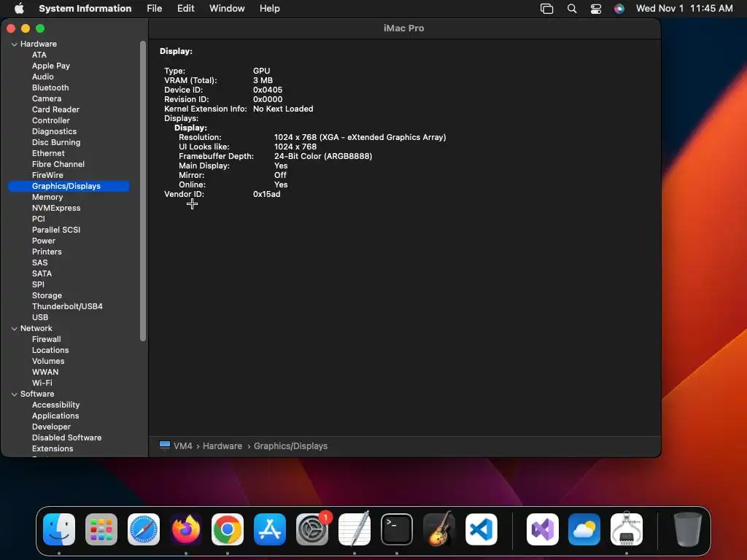Click Stage Manager icon in menu bar

[x=546, y=9]
